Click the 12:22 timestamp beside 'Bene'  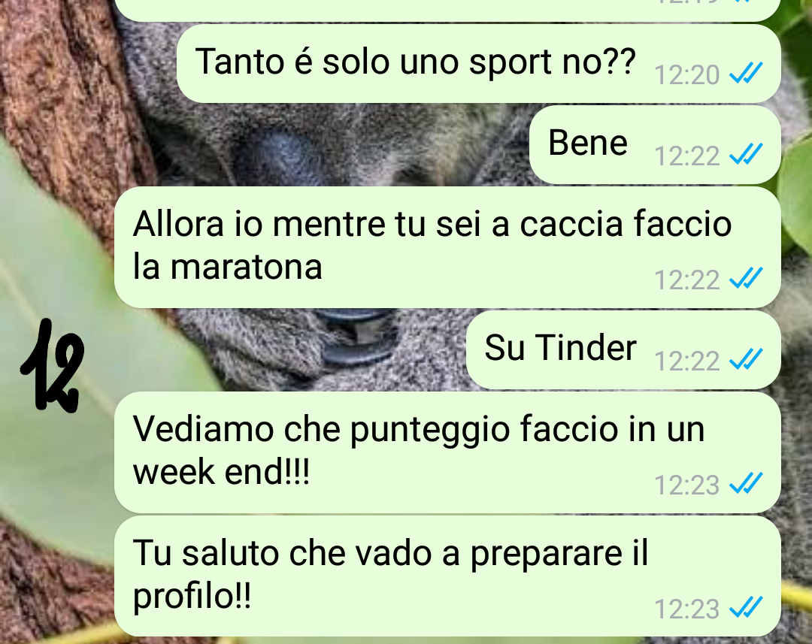tap(687, 156)
